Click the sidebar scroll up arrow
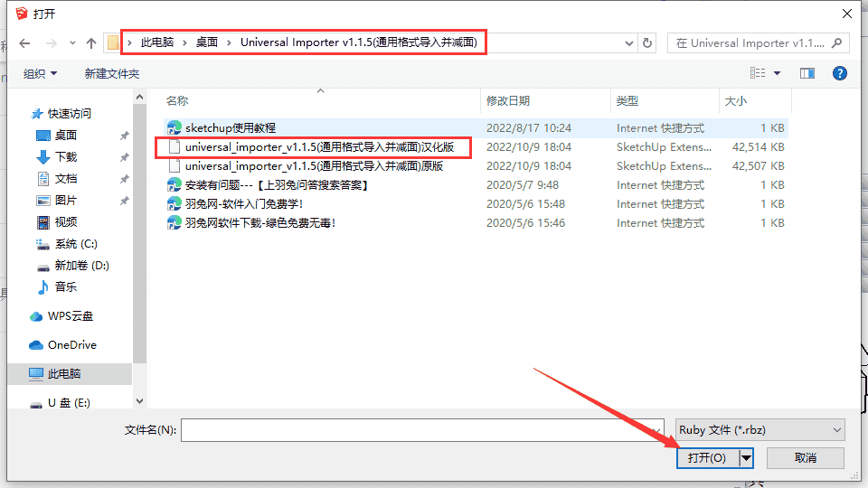Screen dimensions: 868x488 click(139, 97)
